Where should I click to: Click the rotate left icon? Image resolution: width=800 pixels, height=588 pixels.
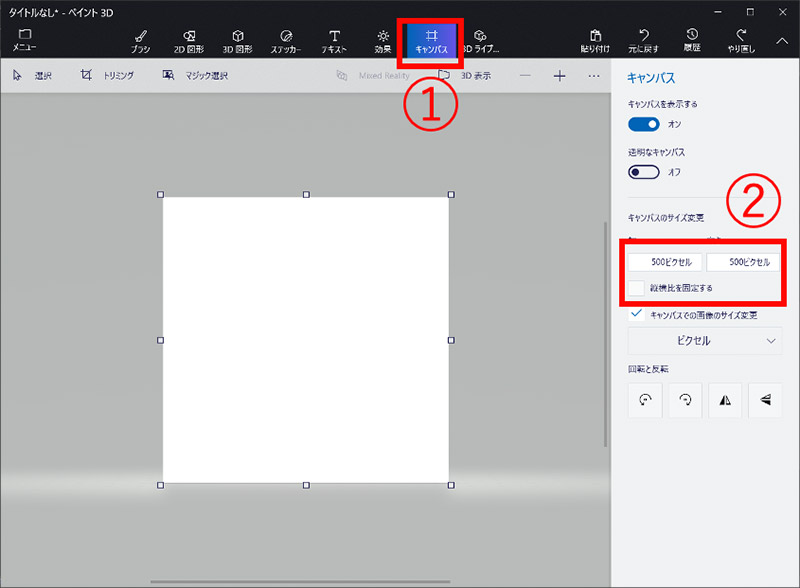pos(645,399)
